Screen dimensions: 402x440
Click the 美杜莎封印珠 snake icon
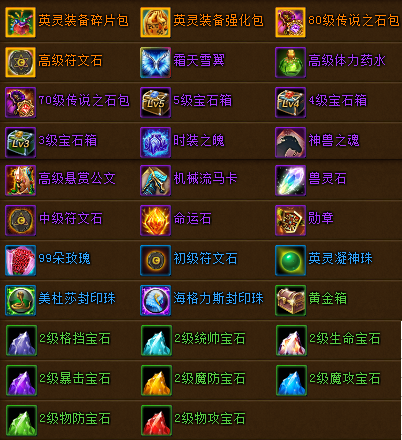coord(20,300)
